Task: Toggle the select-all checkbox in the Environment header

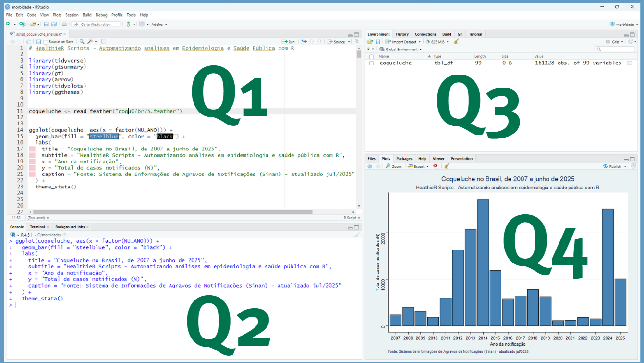Action: point(371,56)
